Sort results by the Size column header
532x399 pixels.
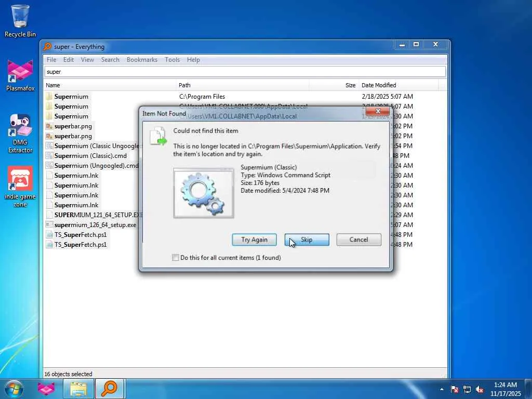click(x=334, y=85)
